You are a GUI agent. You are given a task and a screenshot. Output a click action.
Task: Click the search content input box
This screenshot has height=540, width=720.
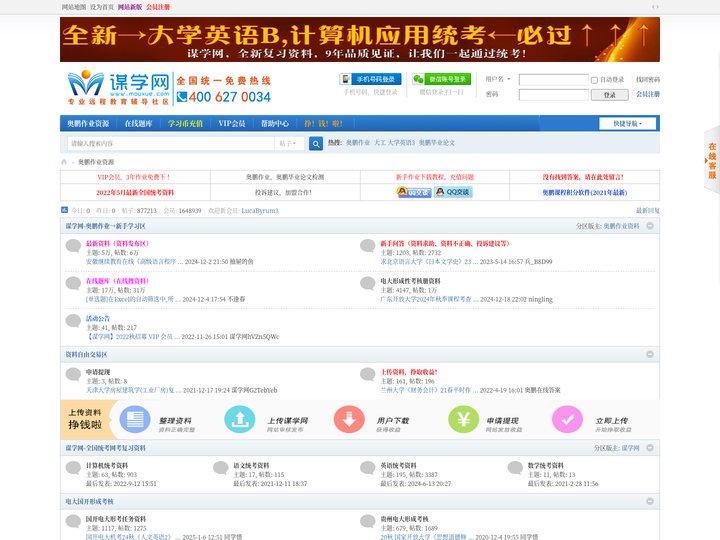[171, 143]
